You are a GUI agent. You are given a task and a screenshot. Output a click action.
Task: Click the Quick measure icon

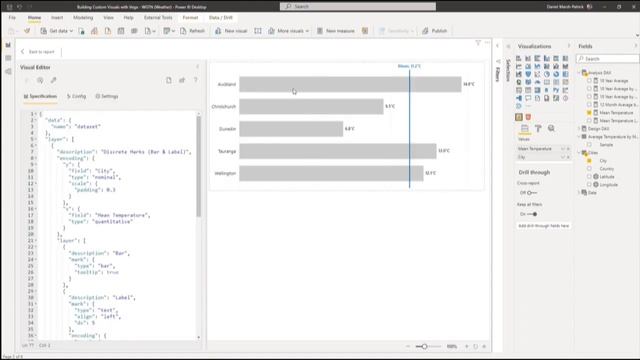tap(365, 31)
